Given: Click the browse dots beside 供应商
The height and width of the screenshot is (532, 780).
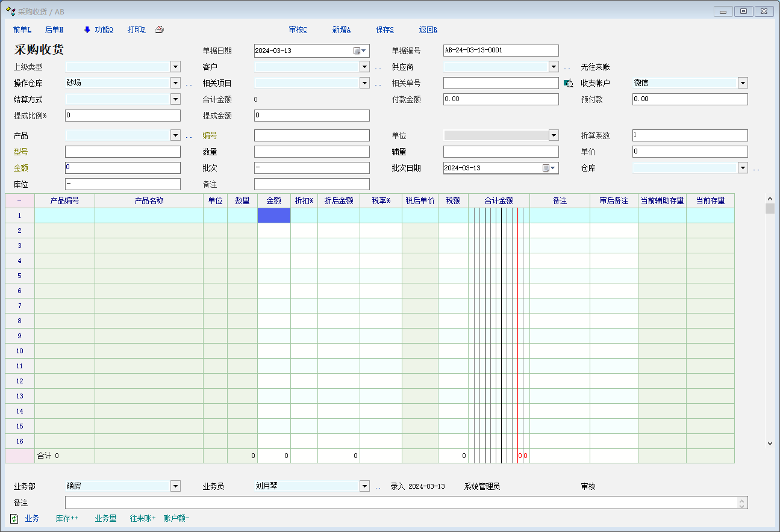Looking at the screenshot, I should coord(567,68).
